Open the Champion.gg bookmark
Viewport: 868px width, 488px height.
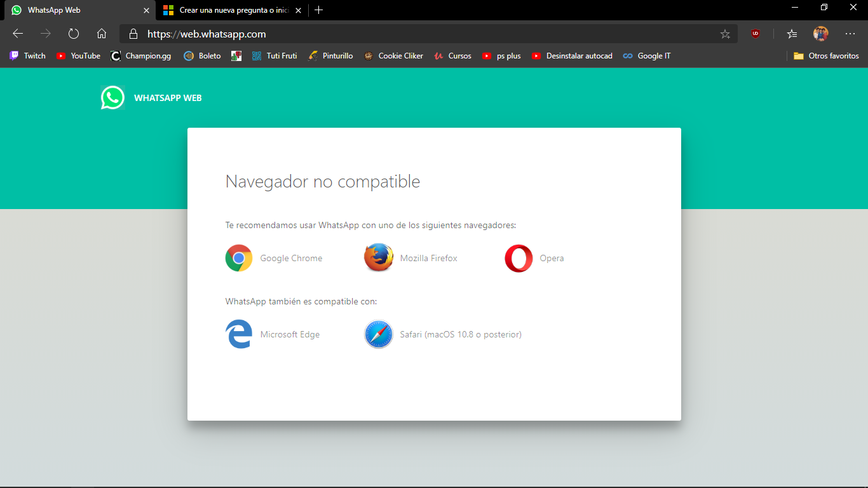point(141,56)
